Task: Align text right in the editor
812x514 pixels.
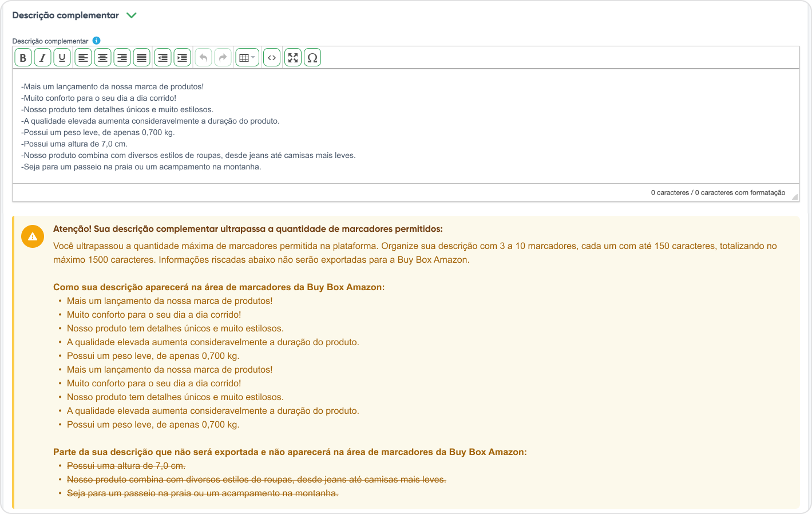Action: (x=122, y=58)
